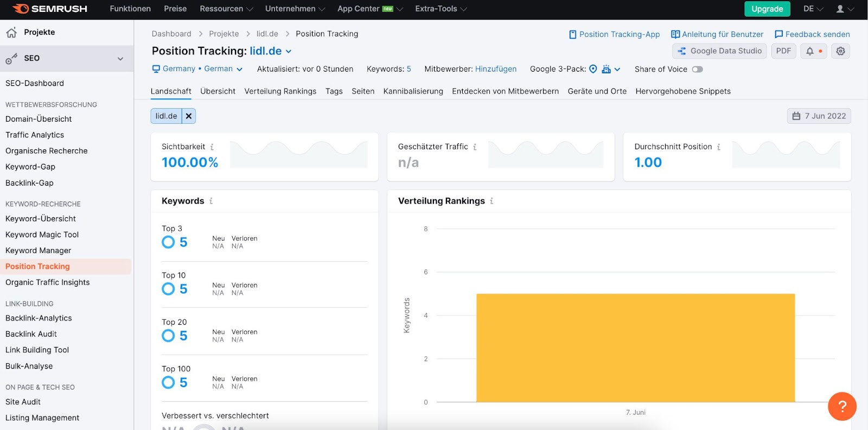Expand the Unternehmen menu

coord(295,9)
